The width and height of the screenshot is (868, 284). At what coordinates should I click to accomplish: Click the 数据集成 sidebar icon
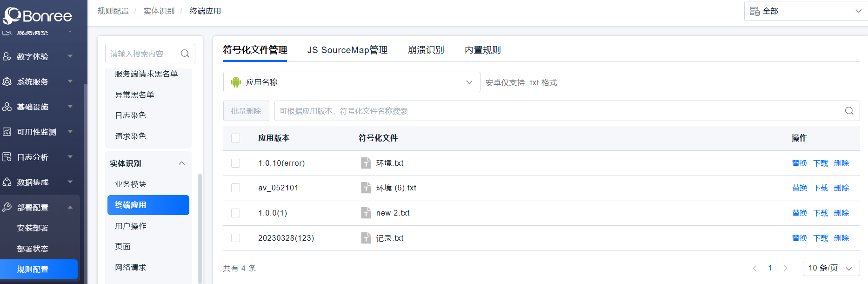(x=7, y=182)
